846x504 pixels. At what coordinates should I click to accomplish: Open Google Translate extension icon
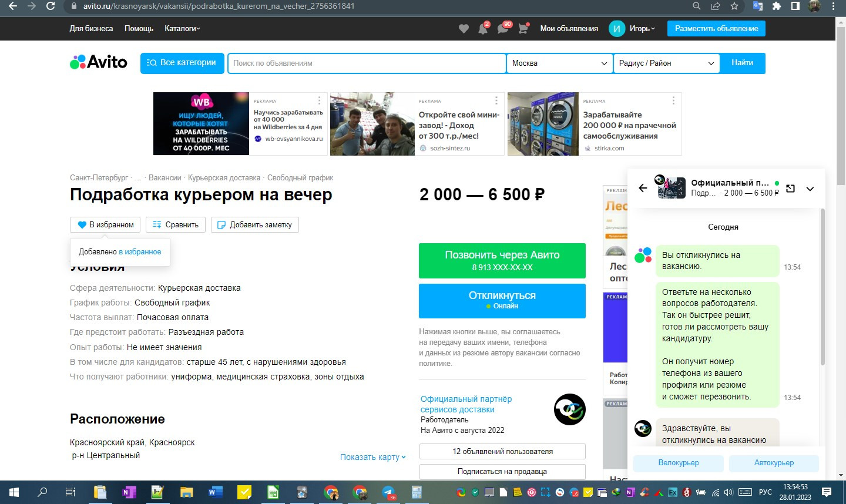758,6
